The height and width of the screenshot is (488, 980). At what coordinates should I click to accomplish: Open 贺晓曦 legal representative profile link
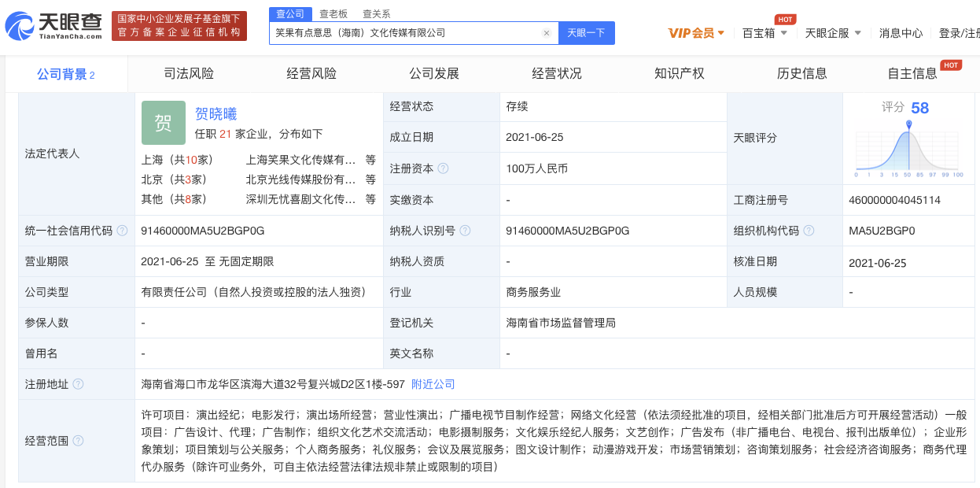(x=216, y=113)
